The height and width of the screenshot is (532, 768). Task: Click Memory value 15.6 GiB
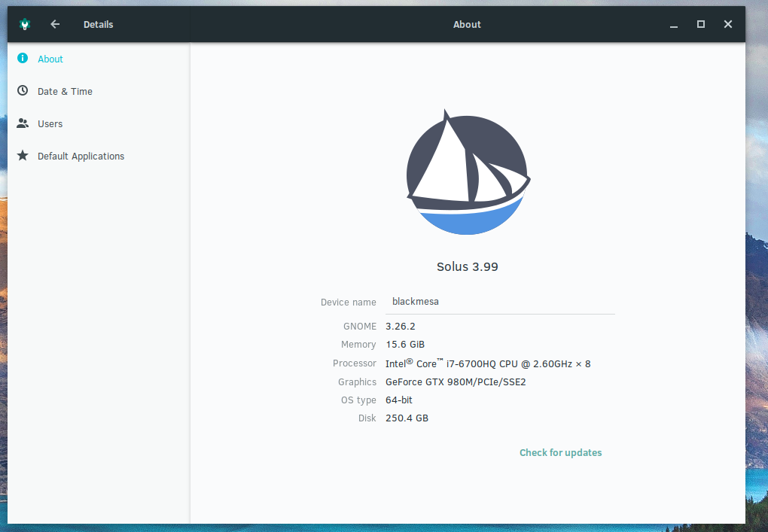(405, 345)
